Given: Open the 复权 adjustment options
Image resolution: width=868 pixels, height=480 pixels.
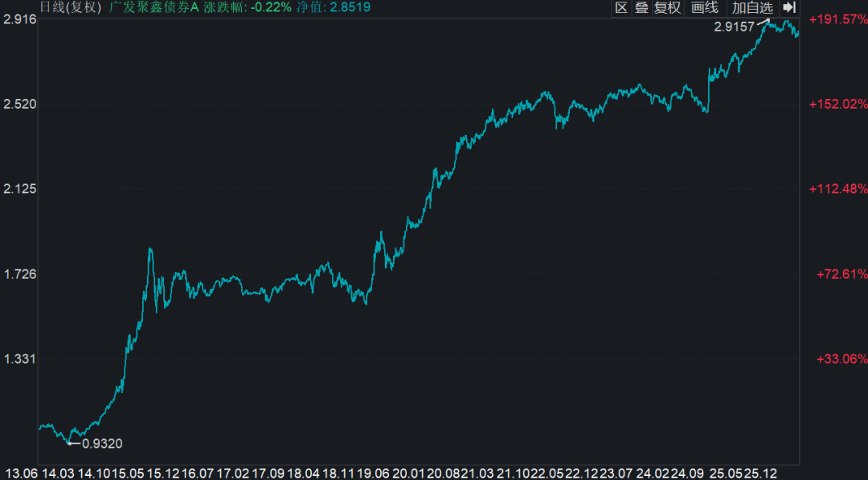Looking at the screenshot, I should (667, 8).
